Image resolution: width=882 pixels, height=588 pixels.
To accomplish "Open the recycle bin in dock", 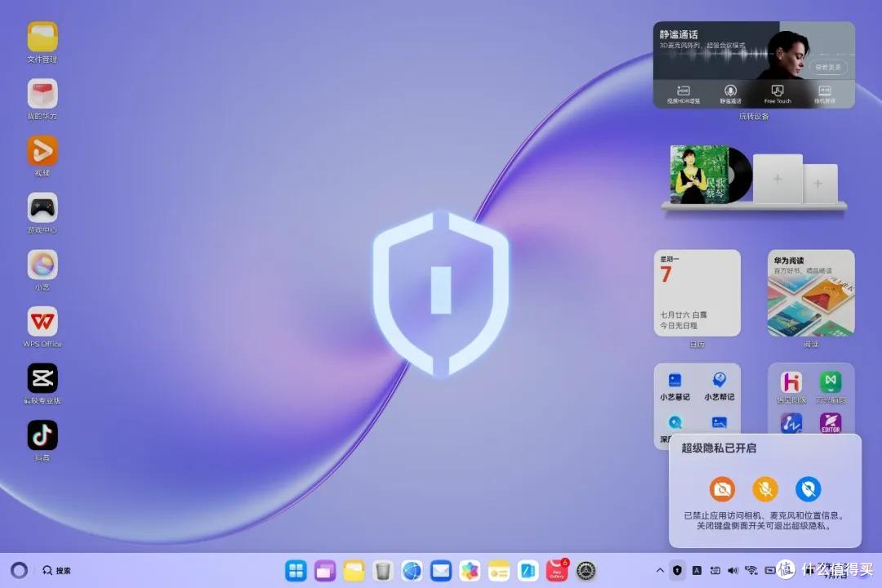I will (382, 571).
